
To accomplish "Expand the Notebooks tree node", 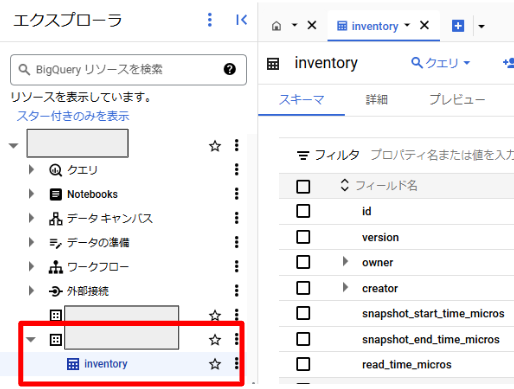I will [x=31, y=194].
